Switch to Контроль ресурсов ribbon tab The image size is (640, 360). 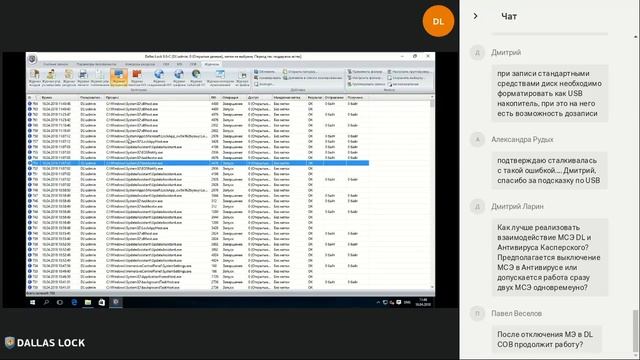140,64
